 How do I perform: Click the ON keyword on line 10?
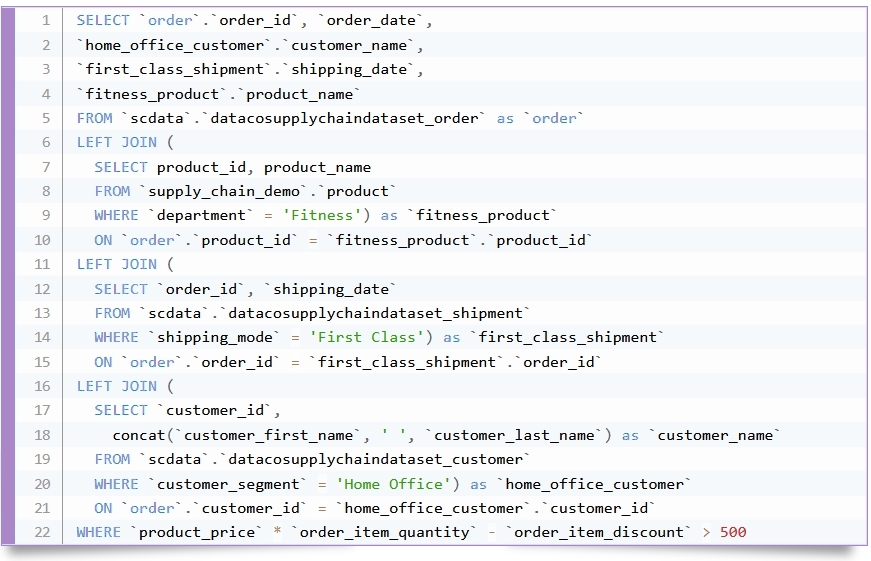pos(103,240)
